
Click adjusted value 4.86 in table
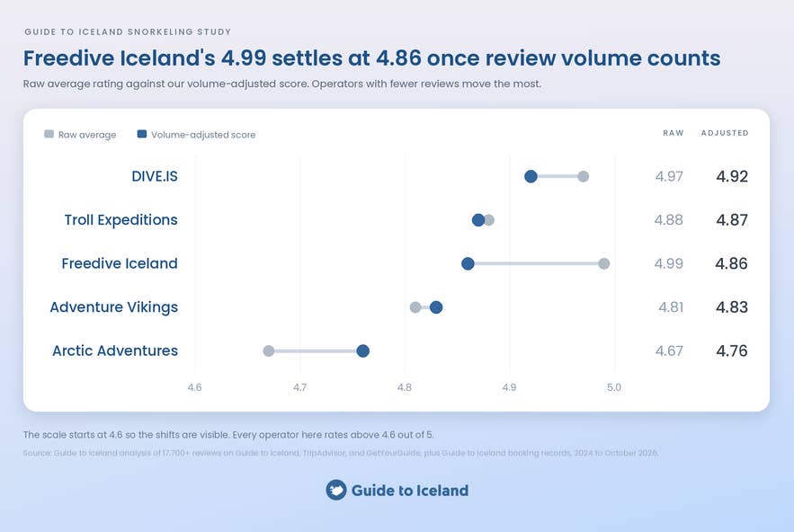pyautogui.click(x=732, y=263)
